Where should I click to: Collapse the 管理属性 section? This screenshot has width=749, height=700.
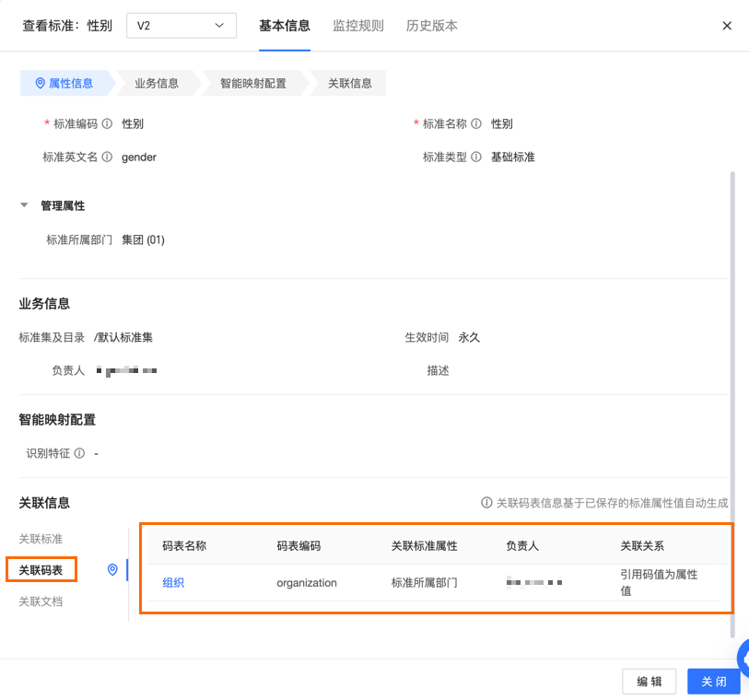25,206
